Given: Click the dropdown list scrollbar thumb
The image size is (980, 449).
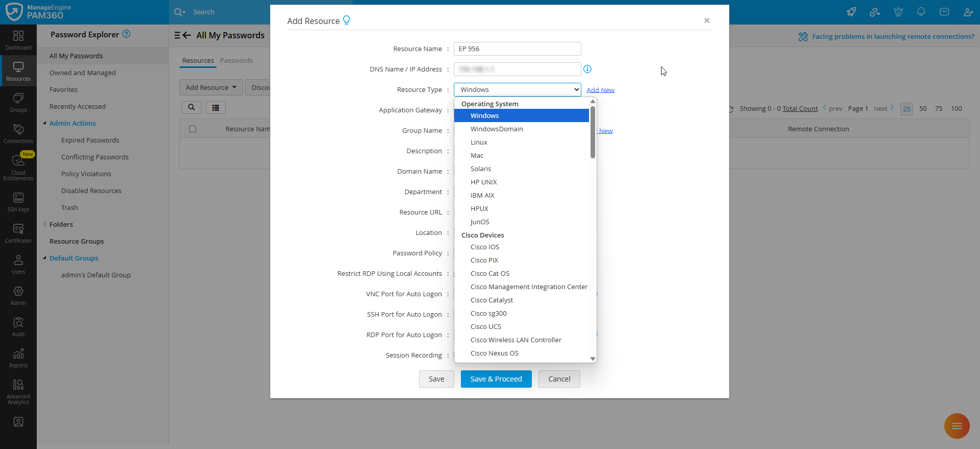Looking at the screenshot, I should [593, 132].
